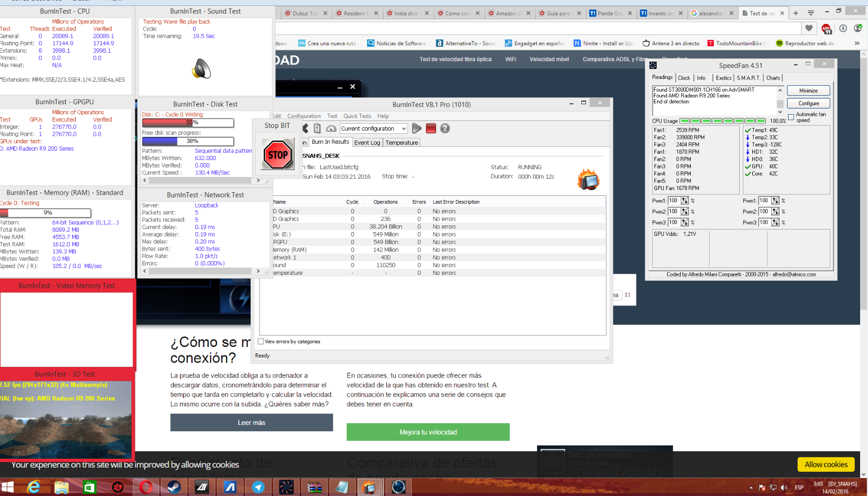Click the Adblock ABP extension icon in browser
This screenshot has height=496, width=868.
pyautogui.click(x=826, y=28)
